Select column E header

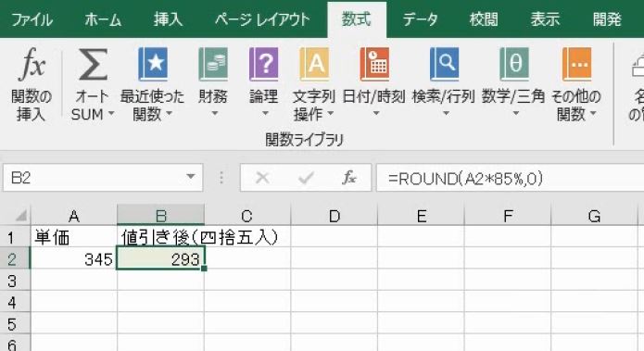pos(421,216)
